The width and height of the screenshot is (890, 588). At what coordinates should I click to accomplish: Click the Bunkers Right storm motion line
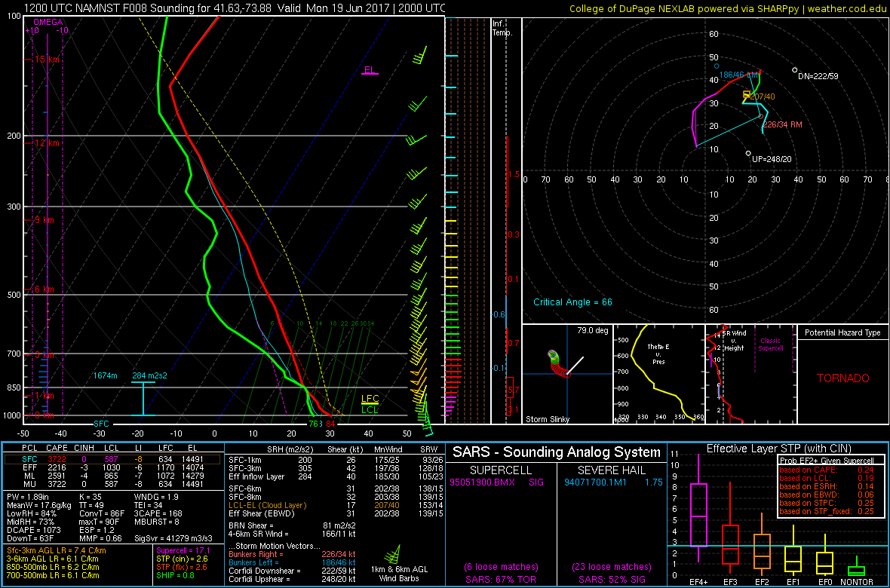[x=291, y=555]
